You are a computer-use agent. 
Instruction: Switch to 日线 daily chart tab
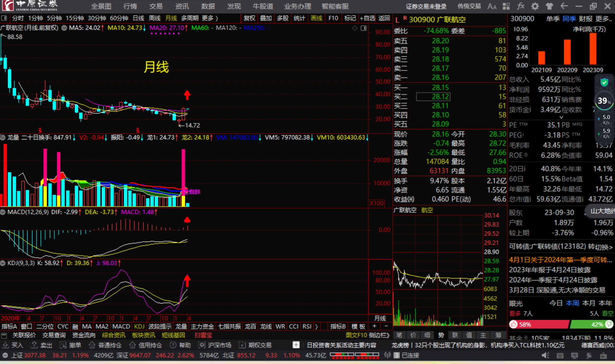coord(138,18)
